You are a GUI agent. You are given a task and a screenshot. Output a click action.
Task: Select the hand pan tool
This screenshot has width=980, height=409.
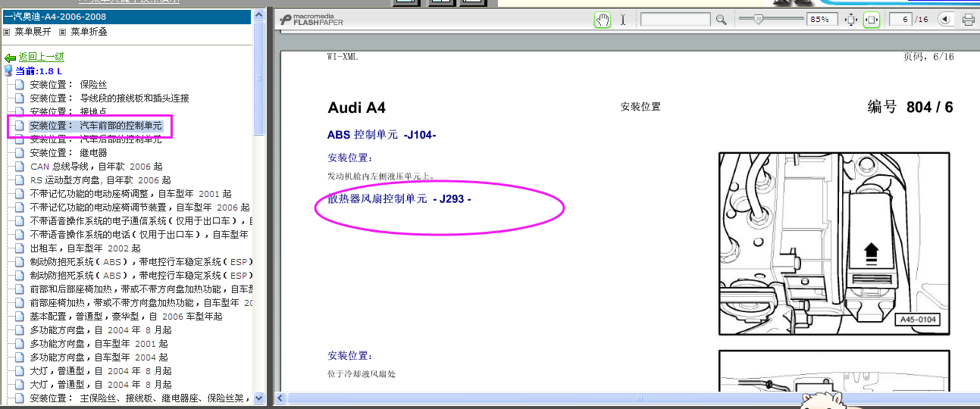click(x=603, y=20)
